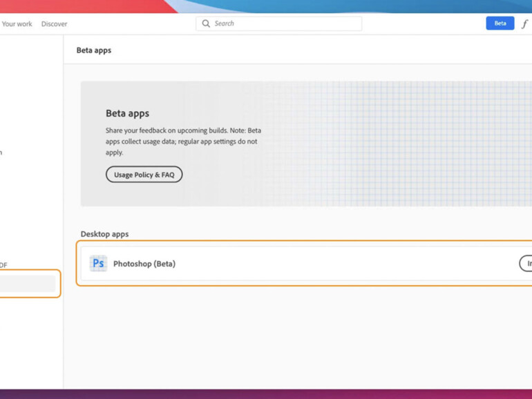Select the Photoshop (Beta) app name
The width and height of the screenshot is (532, 399).
click(144, 264)
